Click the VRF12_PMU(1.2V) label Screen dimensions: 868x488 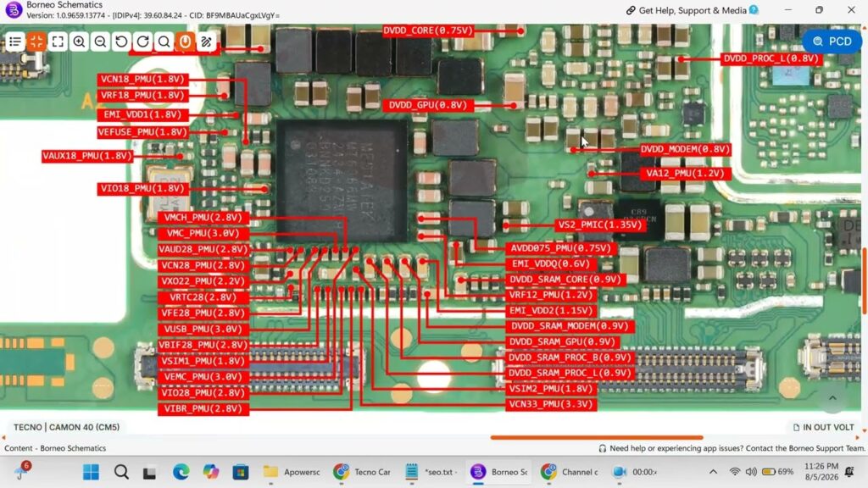(x=551, y=295)
